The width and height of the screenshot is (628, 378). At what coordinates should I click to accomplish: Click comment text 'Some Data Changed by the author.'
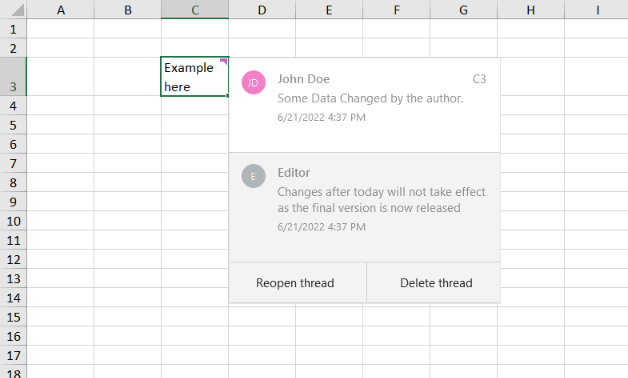coord(370,99)
